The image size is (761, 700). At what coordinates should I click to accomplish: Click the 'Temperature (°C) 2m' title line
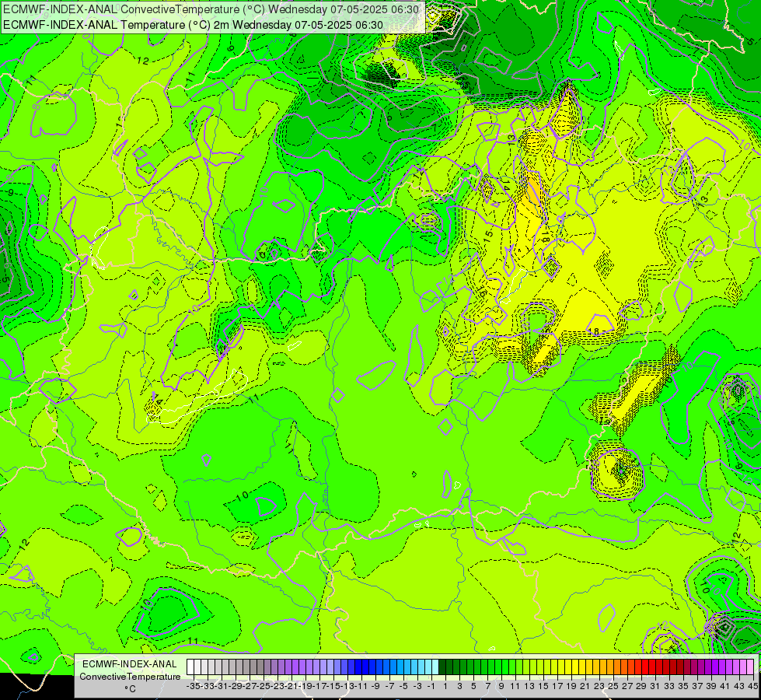(x=193, y=25)
